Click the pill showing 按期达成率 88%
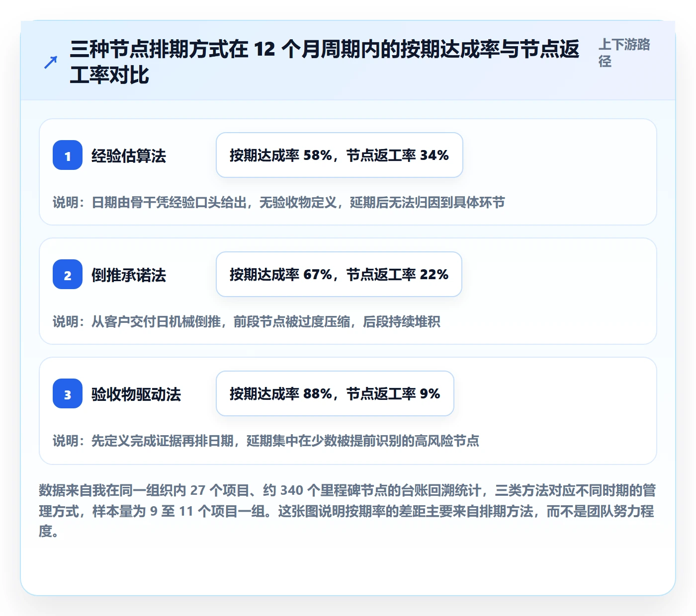The image size is (696, 616). (335, 393)
